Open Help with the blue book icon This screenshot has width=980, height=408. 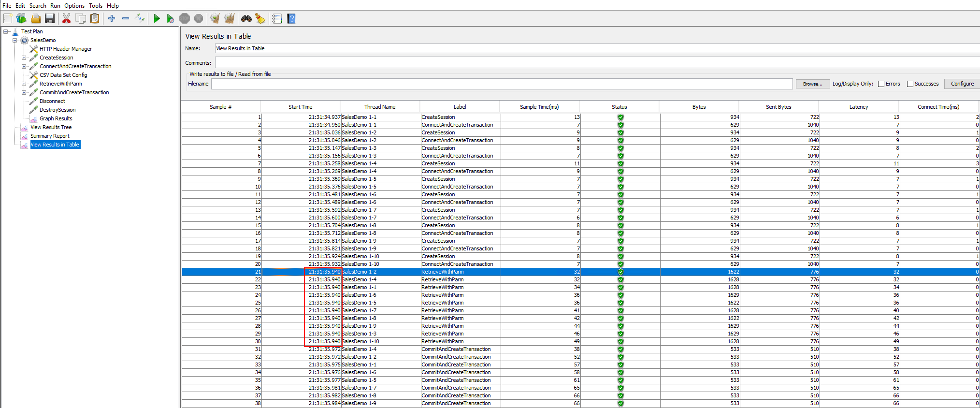coord(291,18)
